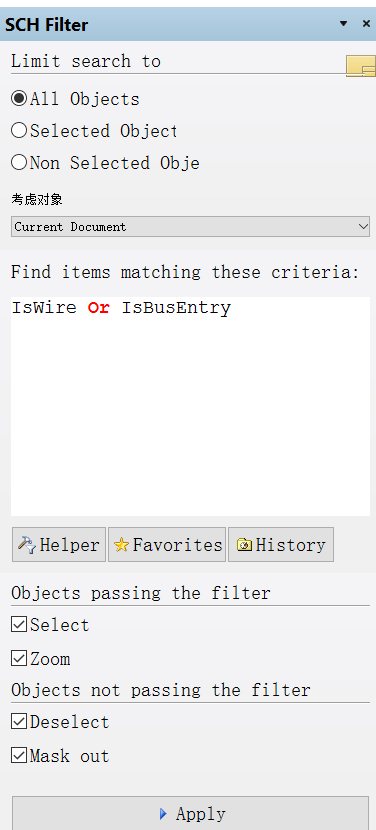The image size is (376, 830).
Task: Show the filter History
Action: click(x=281, y=545)
